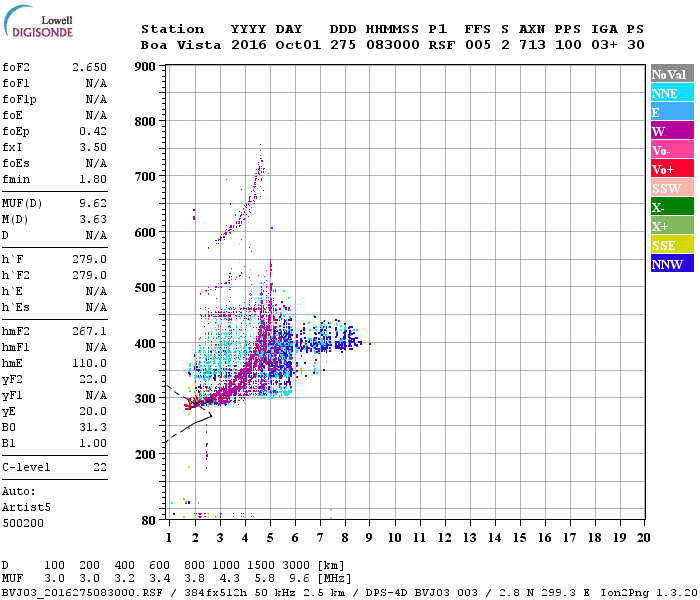
Task: Click the MUF(D) value 9.62
Action: (x=93, y=203)
